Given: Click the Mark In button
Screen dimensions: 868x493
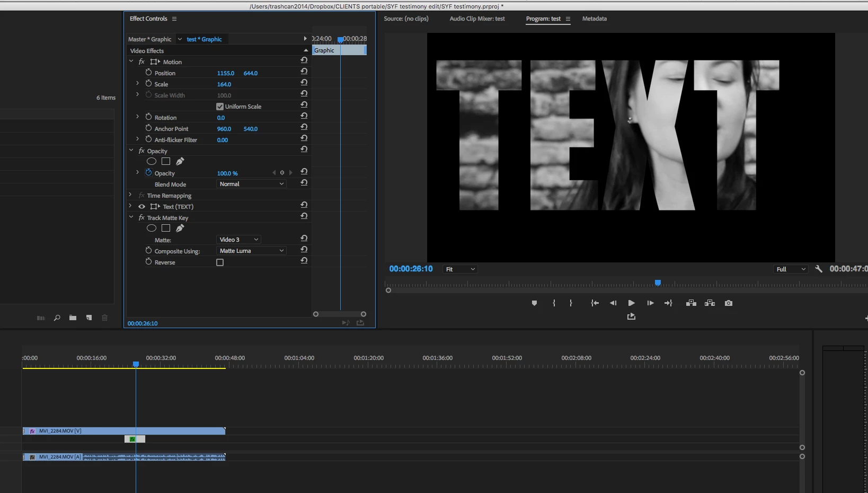Looking at the screenshot, I should [x=554, y=303].
